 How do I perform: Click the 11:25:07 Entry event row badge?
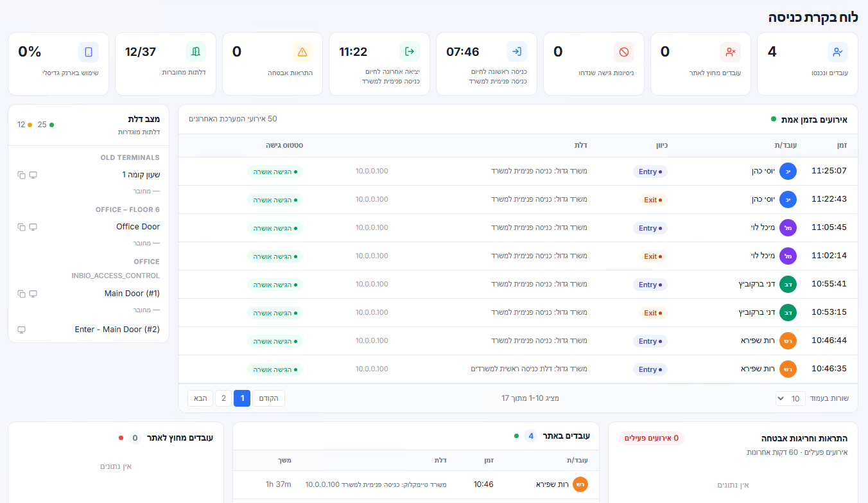[x=650, y=172]
